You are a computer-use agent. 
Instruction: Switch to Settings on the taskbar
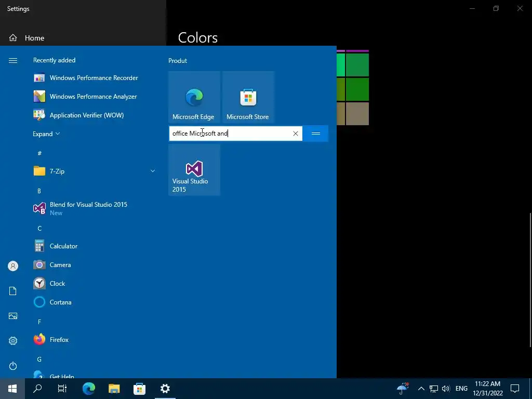[x=165, y=389]
